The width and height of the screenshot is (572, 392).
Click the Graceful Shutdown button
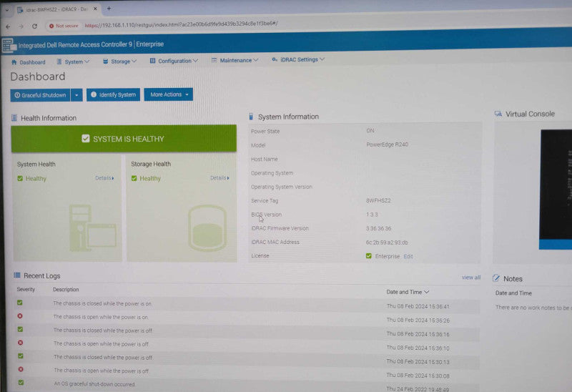coord(40,95)
